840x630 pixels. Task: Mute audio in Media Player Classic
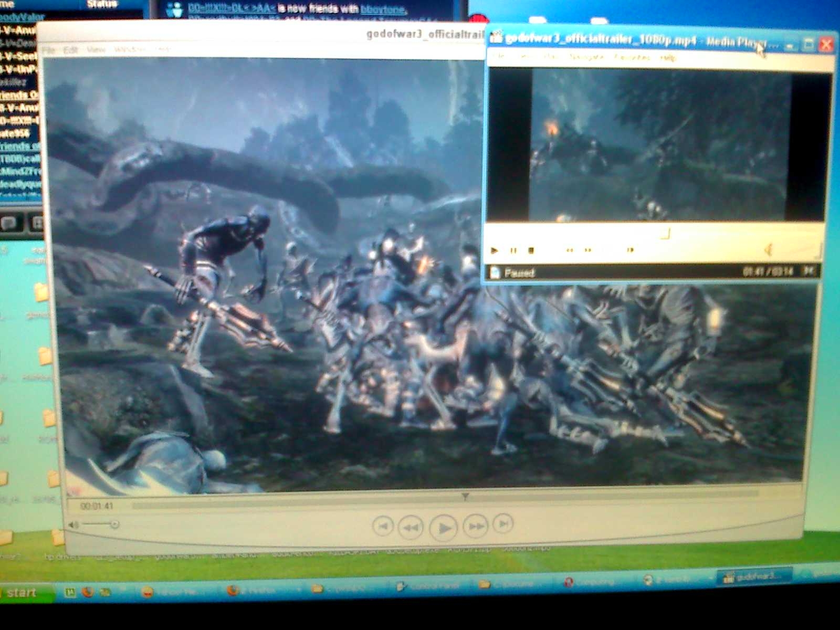tap(768, 249)
